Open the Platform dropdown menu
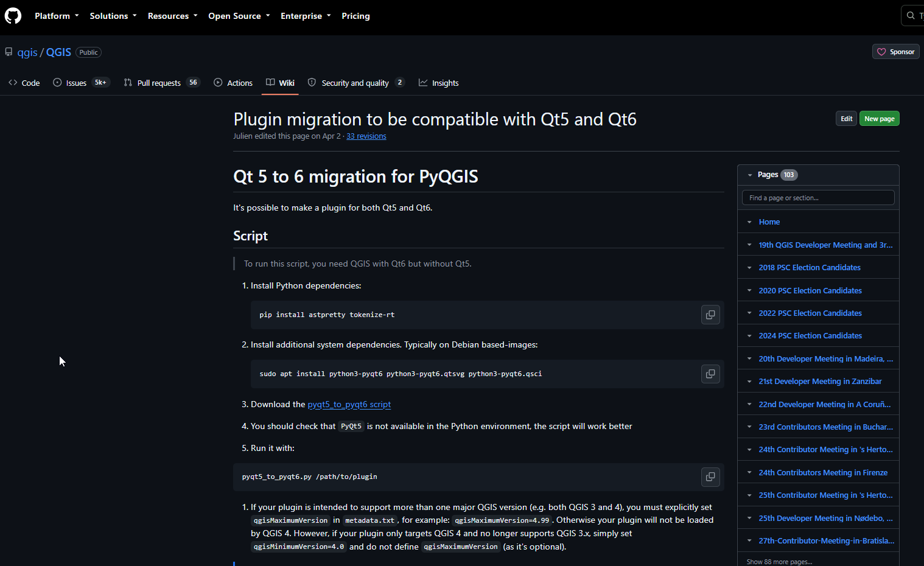The image size is (924, 566). click(x=57, y=16)
